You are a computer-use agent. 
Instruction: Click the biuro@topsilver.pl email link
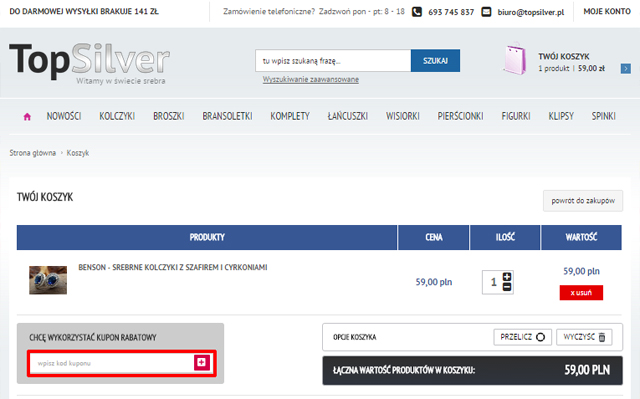531,12
